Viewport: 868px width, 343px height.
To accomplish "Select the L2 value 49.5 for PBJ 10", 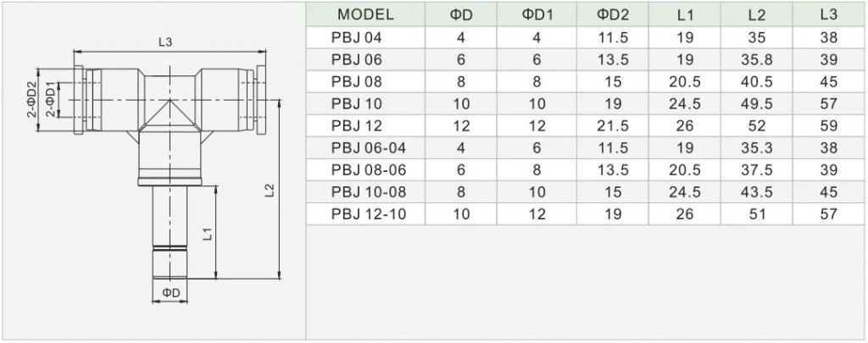I will pos(756,103).
